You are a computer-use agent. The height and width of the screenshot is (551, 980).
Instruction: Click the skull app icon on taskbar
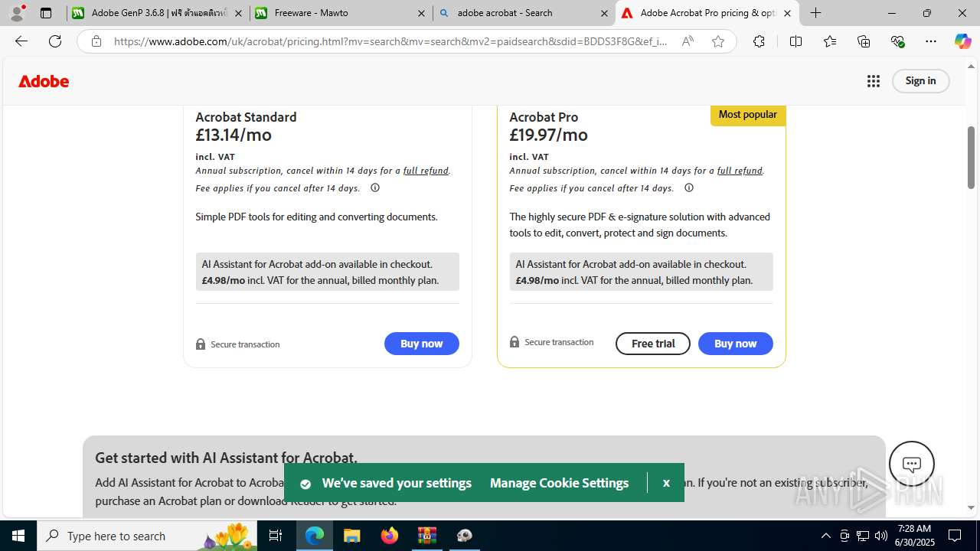(x=465, y=536)
